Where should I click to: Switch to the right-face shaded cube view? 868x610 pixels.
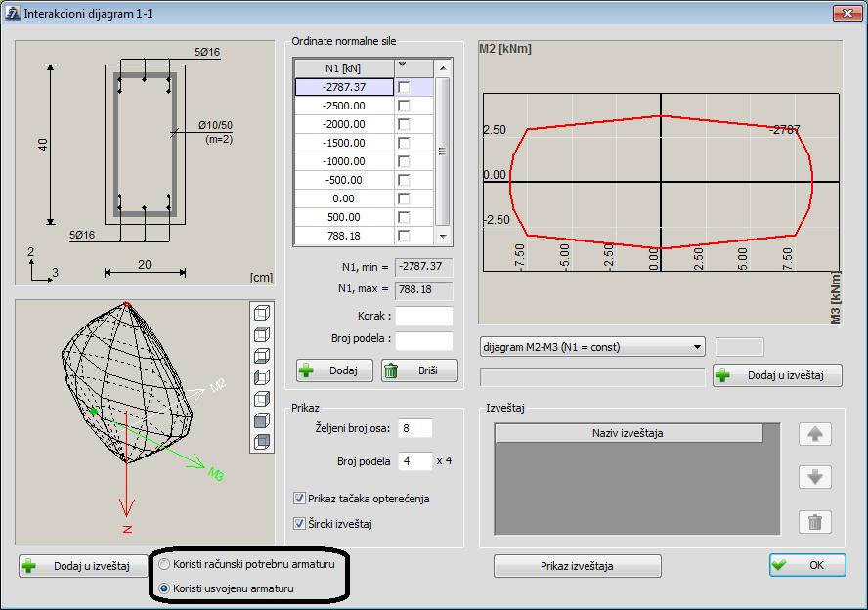(x=262, y=399)
